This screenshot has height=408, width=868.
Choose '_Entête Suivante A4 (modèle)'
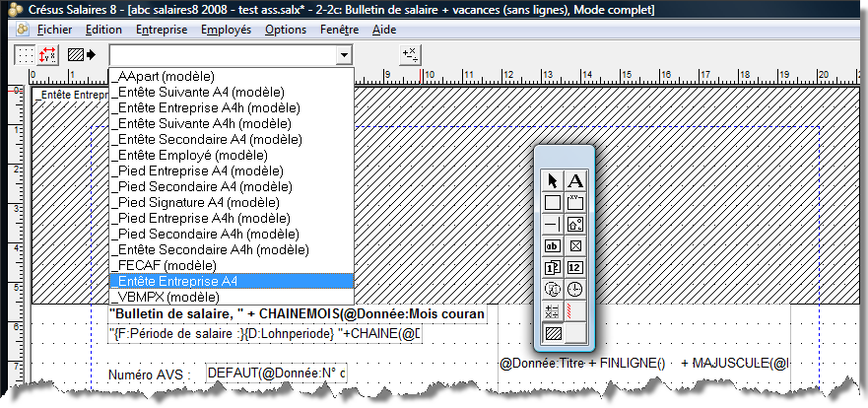pyautogui.click(x=232, y=92)
